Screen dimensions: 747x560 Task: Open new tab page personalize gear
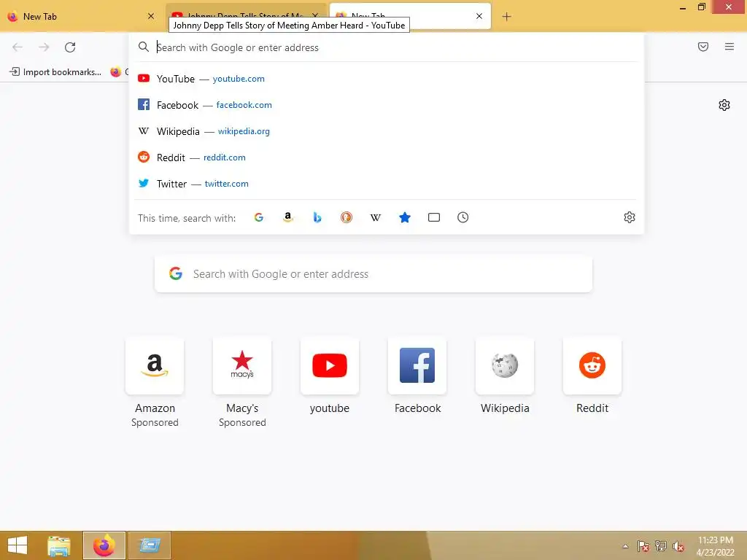(724, 105)
